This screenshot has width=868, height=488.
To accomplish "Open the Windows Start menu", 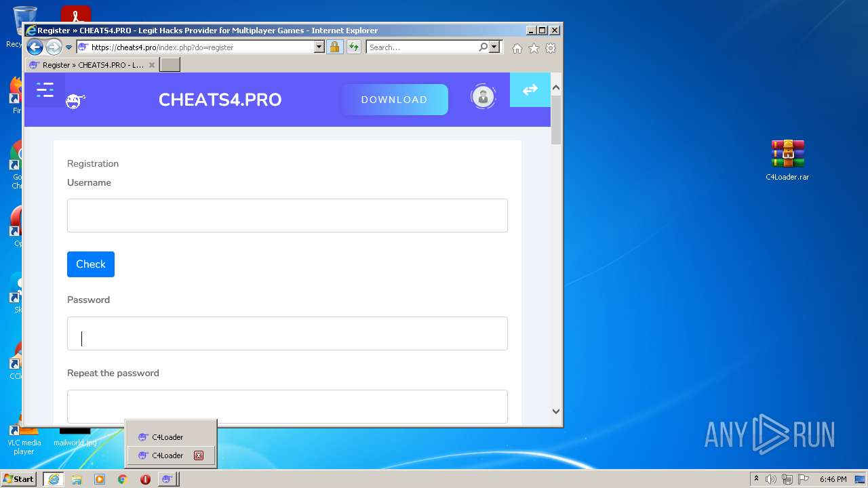I will [19, 479].
